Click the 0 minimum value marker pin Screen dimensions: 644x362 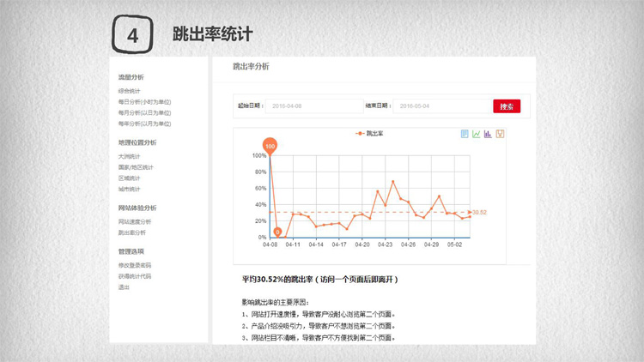tap(277, 231)
